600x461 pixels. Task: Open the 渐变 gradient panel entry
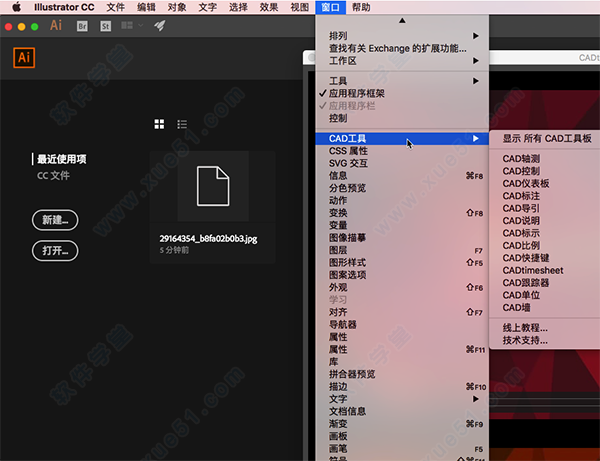338,423
